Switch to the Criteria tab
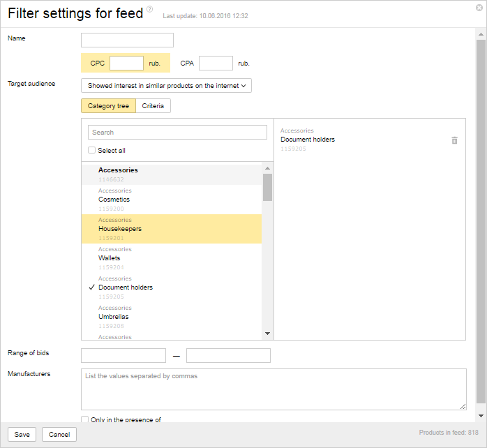This screenshot has width=487, height=448. 153,106
